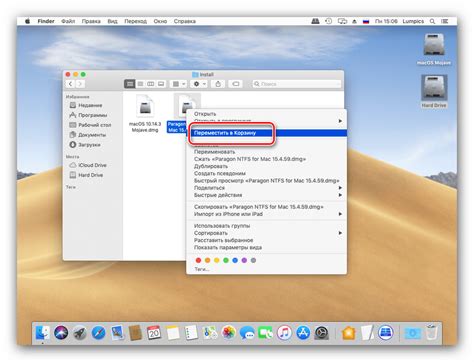Image resolution: width=474 pixels, height=362 pixels.
Task: Select macOS 10.14.3 Mojave.dmg file
Action: coord(145,114)
